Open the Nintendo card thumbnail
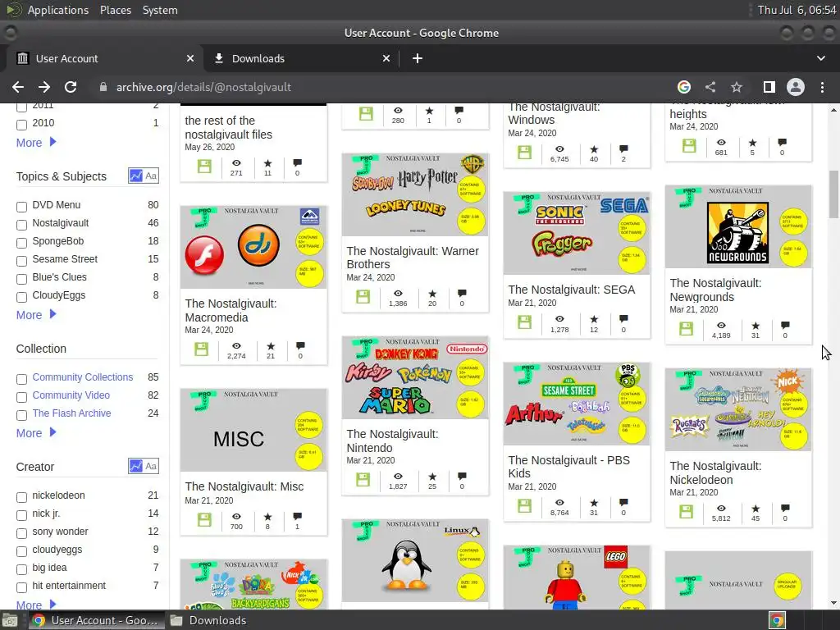 click(x=415, y=377)
